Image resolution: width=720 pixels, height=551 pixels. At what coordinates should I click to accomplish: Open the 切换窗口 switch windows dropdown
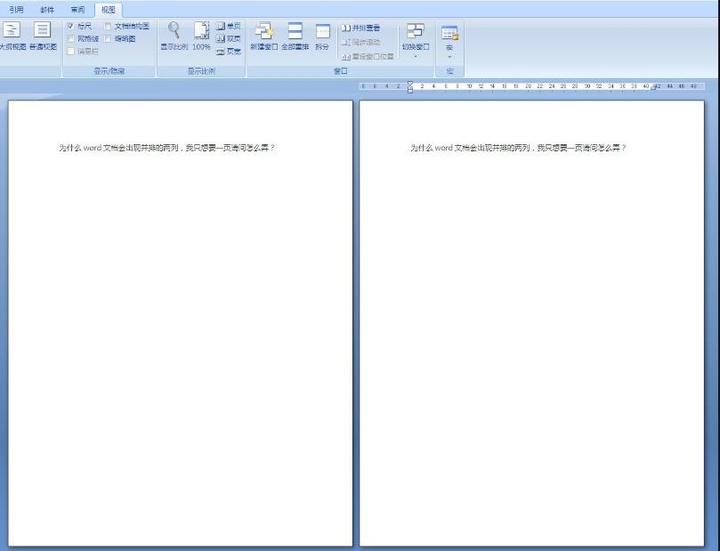pyautogui.click(x=416, y=40)
